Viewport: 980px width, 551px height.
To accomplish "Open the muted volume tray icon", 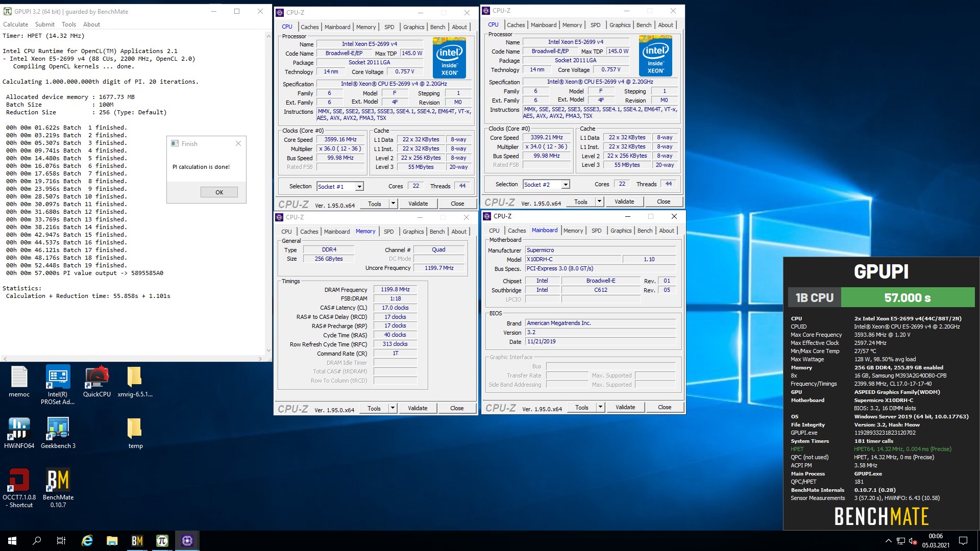I will 913,541.
